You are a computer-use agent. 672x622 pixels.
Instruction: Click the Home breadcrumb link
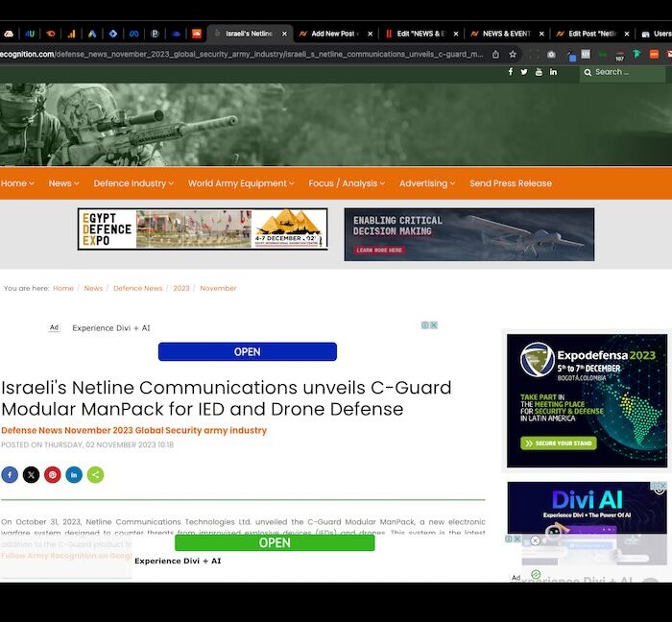pyautogui.click(x=63, y=288)
